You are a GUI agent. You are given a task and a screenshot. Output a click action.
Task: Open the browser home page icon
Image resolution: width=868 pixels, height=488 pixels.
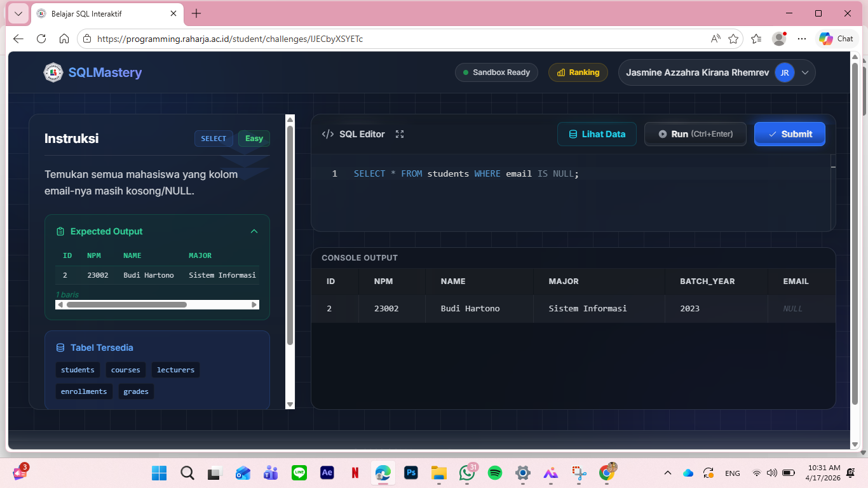click(x=64, y=39)
